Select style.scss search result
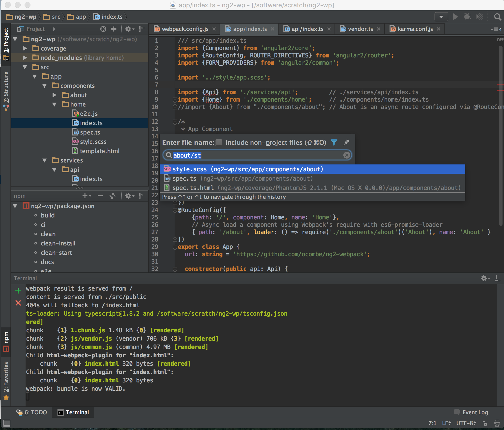This screenshot has height=430, width=504. pos(248,169)
